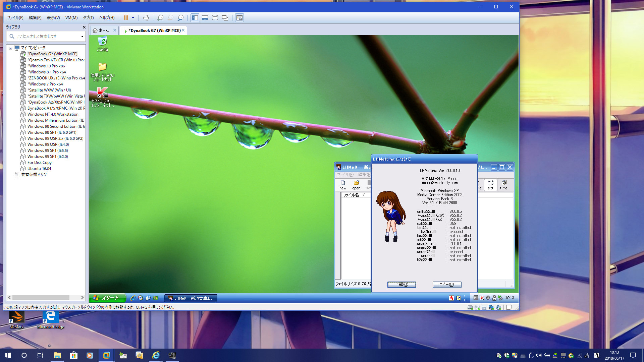644x362 pixels.
Task: Click the Kaspersky desktop shortcut icon
Action: tap(103, 97)
